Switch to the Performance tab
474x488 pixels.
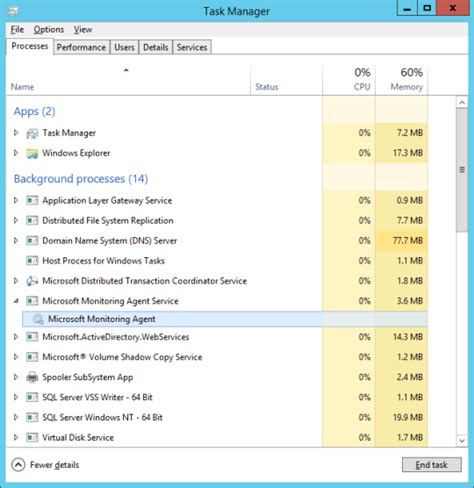tap(81, 47)
